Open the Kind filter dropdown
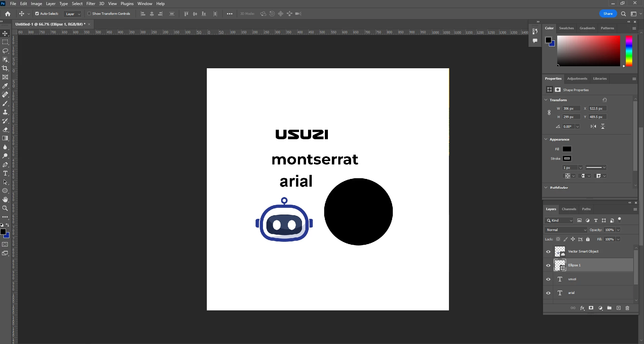 click(559, 221)
